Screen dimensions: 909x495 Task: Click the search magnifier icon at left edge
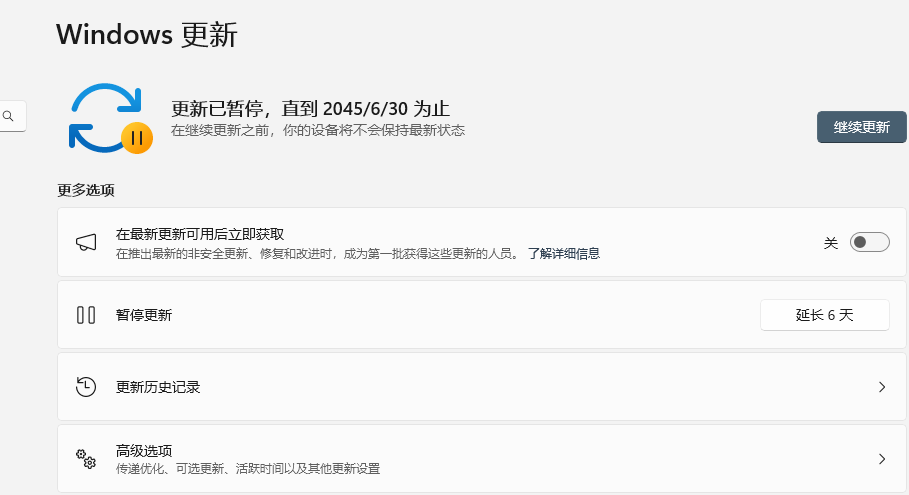click(9, 117)
